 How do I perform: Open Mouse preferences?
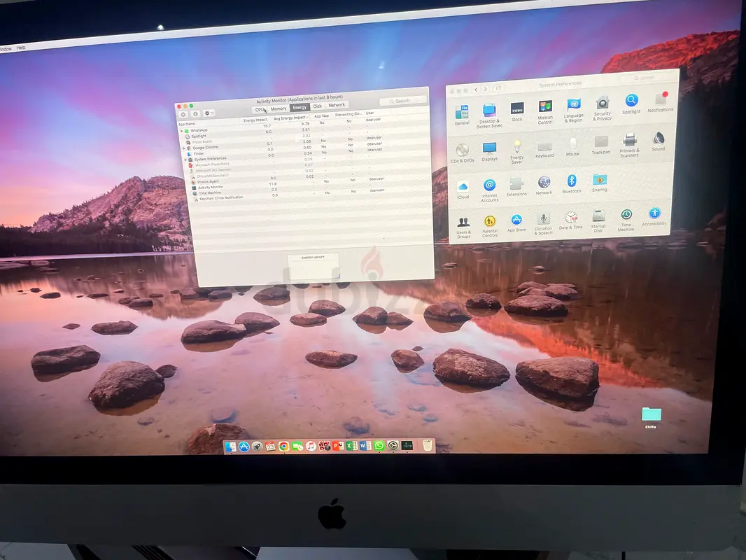572,146
